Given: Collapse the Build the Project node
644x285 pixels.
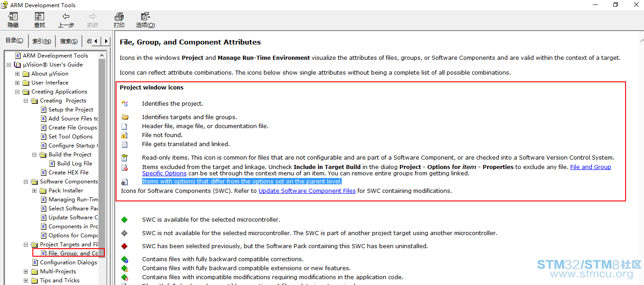Looking at the screenshot, I should click(x=35, y=155).
